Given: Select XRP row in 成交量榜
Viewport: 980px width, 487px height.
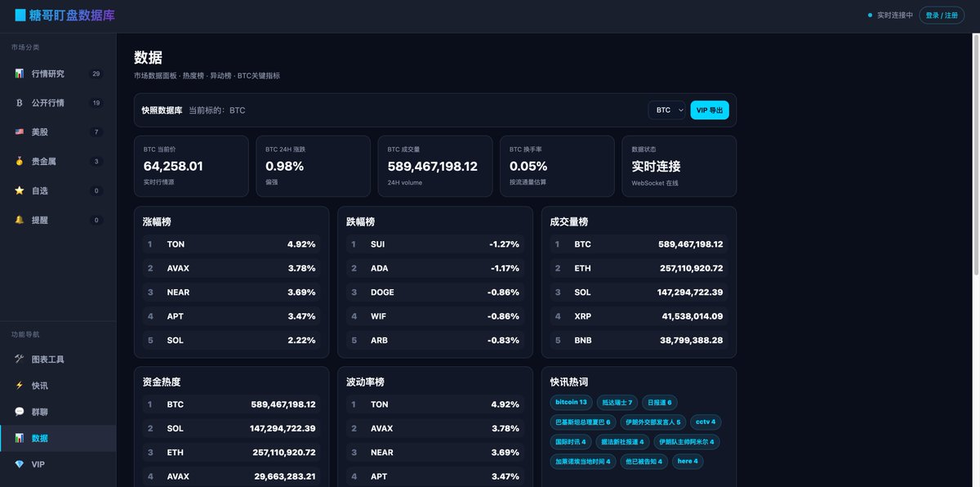Looking at the screenshot, I should coord(639,316).
